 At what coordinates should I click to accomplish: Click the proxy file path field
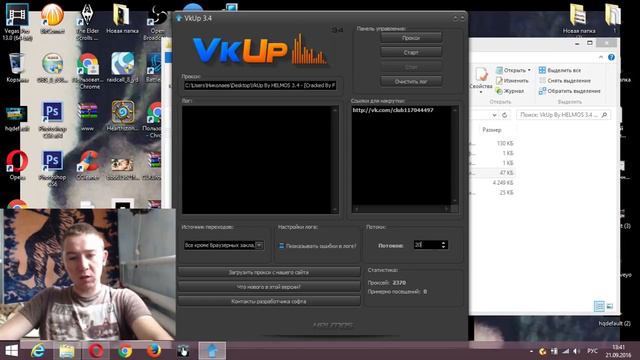pos(260,85)
